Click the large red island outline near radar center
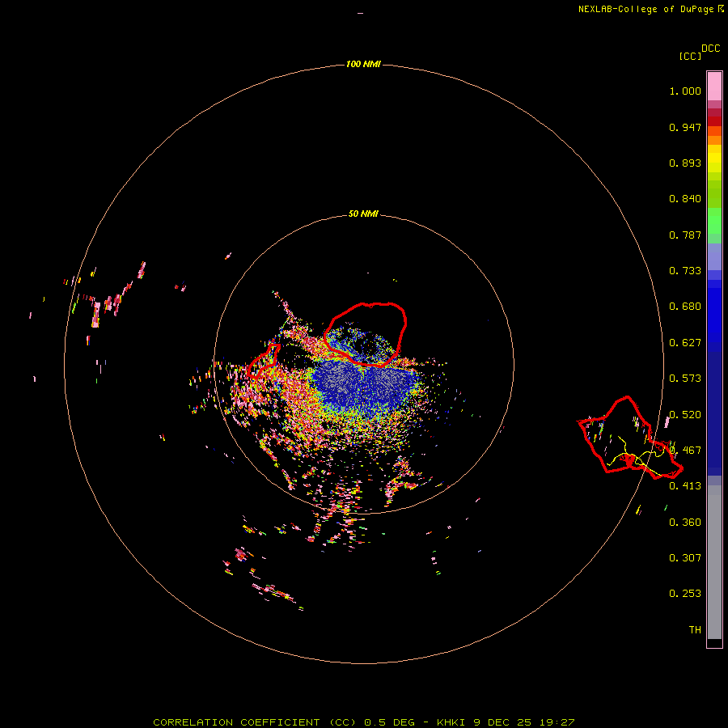 [366, 334]
